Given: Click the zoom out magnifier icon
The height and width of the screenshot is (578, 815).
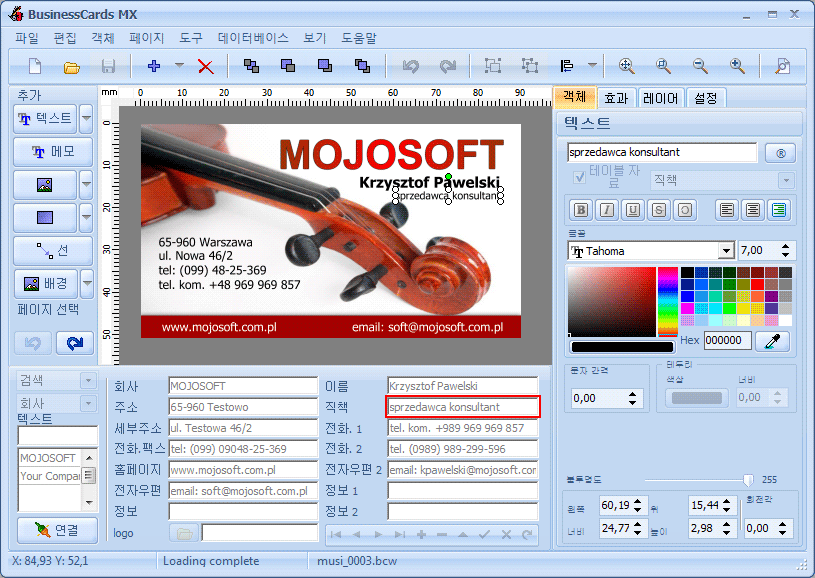Looking at the screenshot, I should [700, 66].
